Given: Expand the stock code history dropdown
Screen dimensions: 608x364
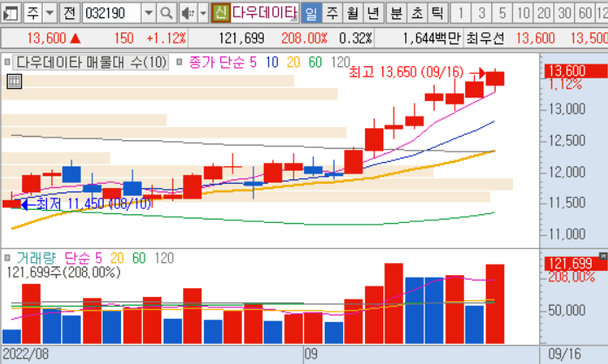Looking at the screenshot, I should click(148, 13).
